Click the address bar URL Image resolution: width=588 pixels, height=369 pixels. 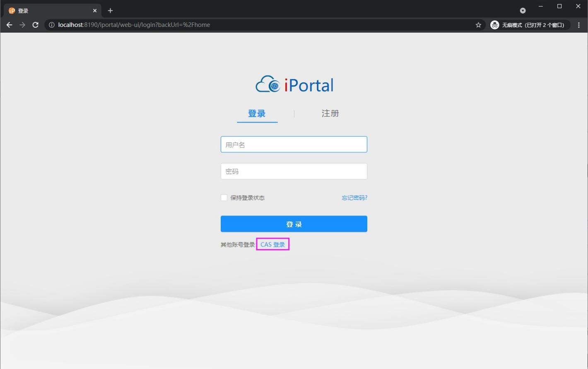134,25
